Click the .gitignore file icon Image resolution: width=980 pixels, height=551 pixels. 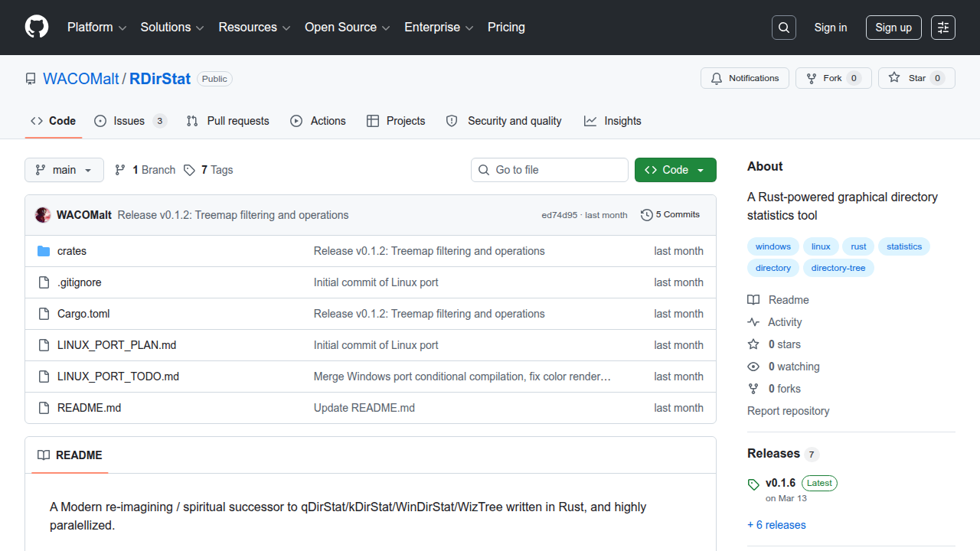pos(44,282)
